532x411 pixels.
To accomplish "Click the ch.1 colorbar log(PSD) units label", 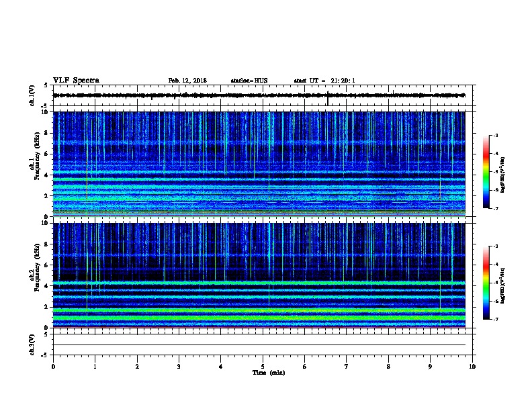I will 503,175.
